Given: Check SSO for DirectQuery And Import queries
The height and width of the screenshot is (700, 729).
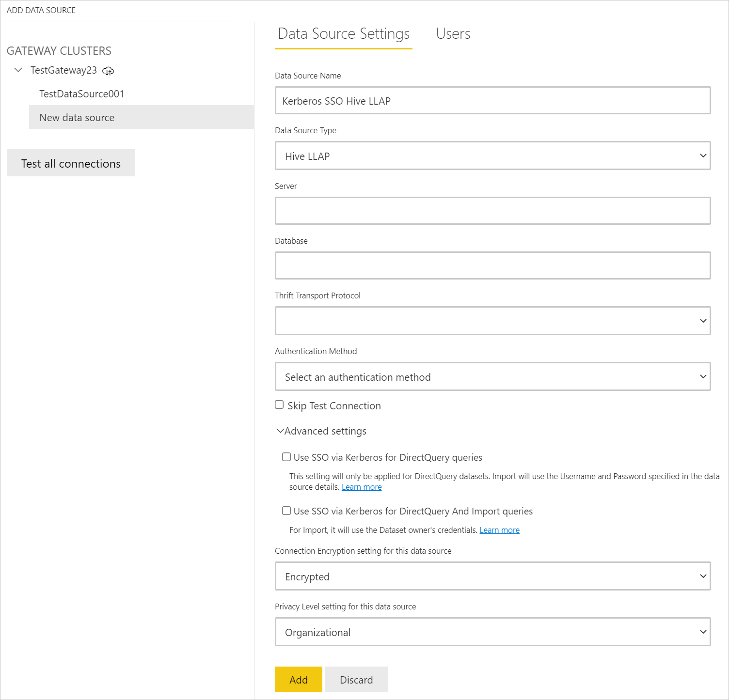Looking at the screenshot, I should pyautogui.click(x=286, y=511).
